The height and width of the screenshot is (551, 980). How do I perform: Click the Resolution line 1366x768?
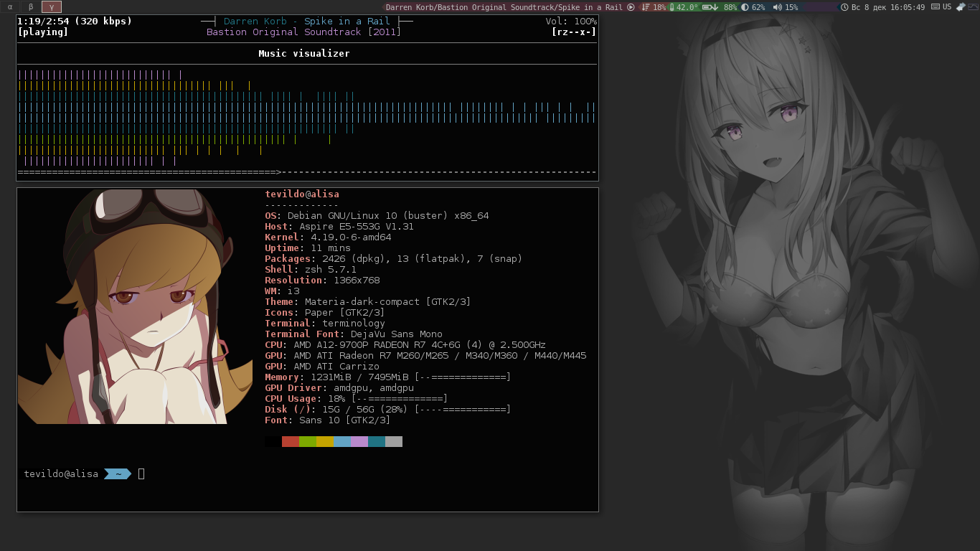coord(322,281)
